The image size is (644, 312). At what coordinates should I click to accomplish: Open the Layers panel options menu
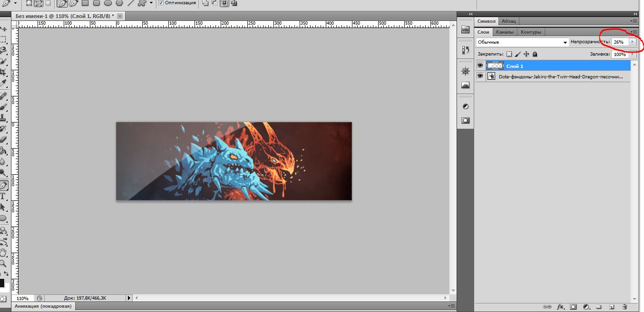(x=634, y=32)
